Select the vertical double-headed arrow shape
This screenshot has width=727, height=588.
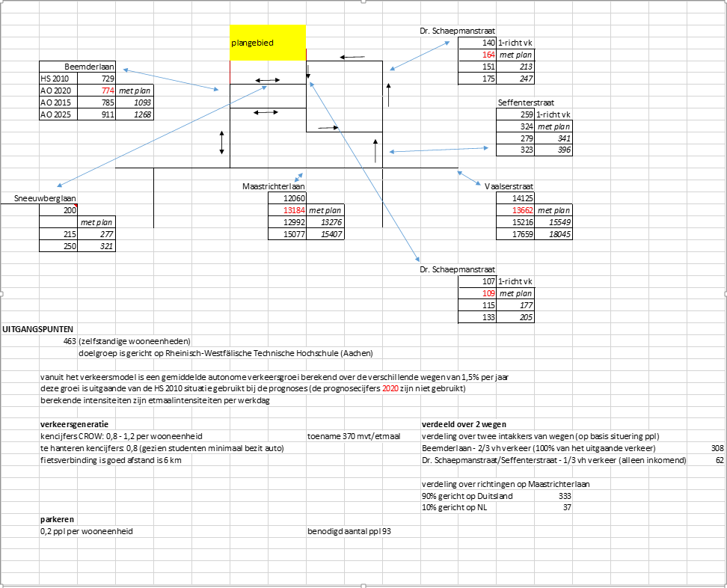coord(221,144)
